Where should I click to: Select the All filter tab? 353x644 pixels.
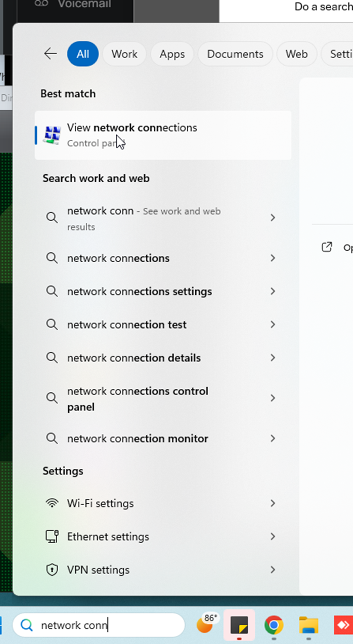(82, 54)
